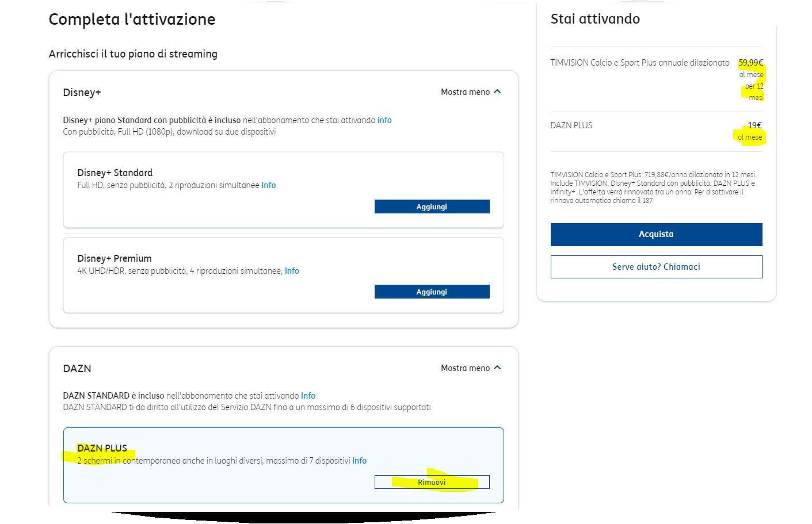Click the 19€ DAZN PLUS price
Screen dimensions: 812x524
pyautogui.click(x=754, y=125)
